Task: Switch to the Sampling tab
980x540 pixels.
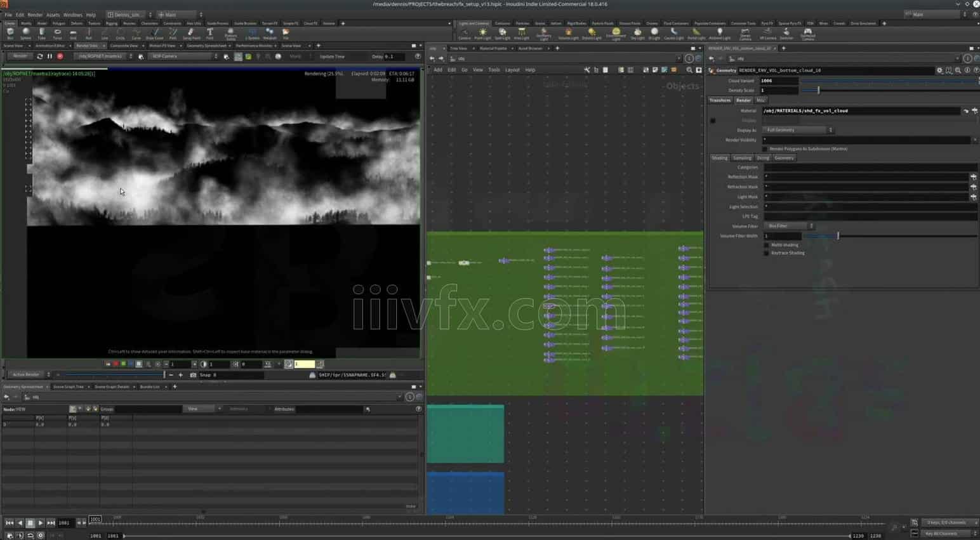Action: (x=741, y=158)
